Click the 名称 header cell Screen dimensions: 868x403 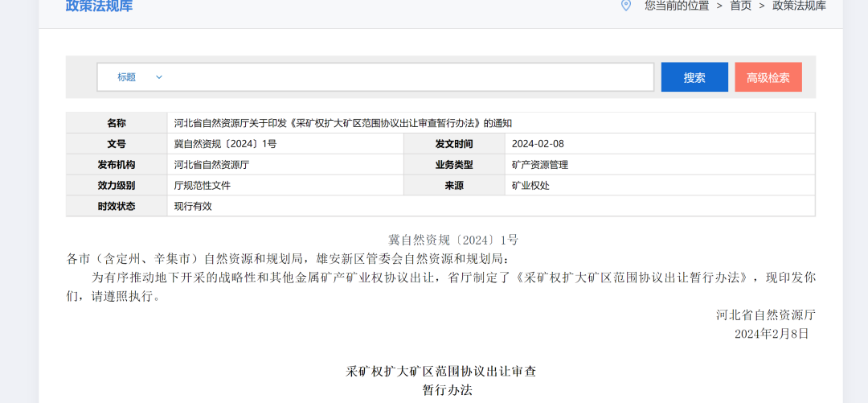click(117, 123)
